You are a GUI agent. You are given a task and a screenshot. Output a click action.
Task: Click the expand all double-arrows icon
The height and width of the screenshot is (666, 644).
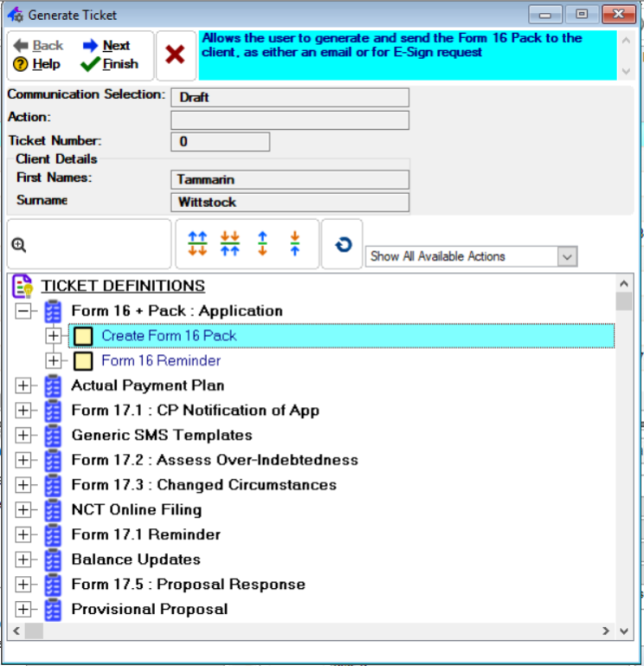coord(197,243)
